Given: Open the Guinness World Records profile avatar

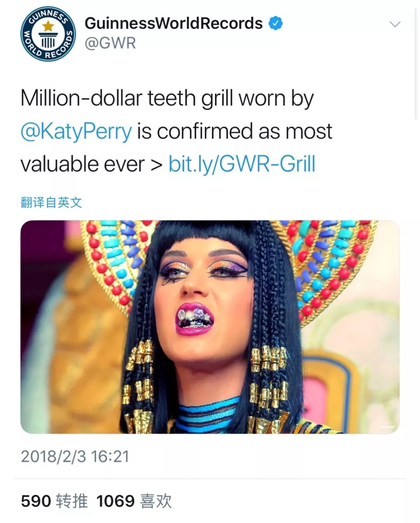Looking at the screenshot, I should [x=48, y=33].
